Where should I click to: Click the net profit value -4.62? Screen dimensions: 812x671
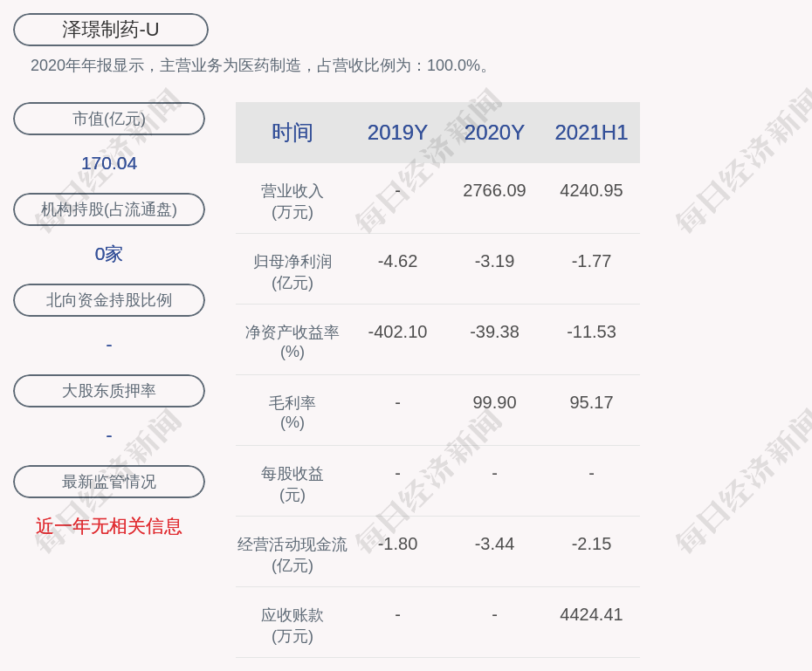pyautogui.click(x=398, y=261)
